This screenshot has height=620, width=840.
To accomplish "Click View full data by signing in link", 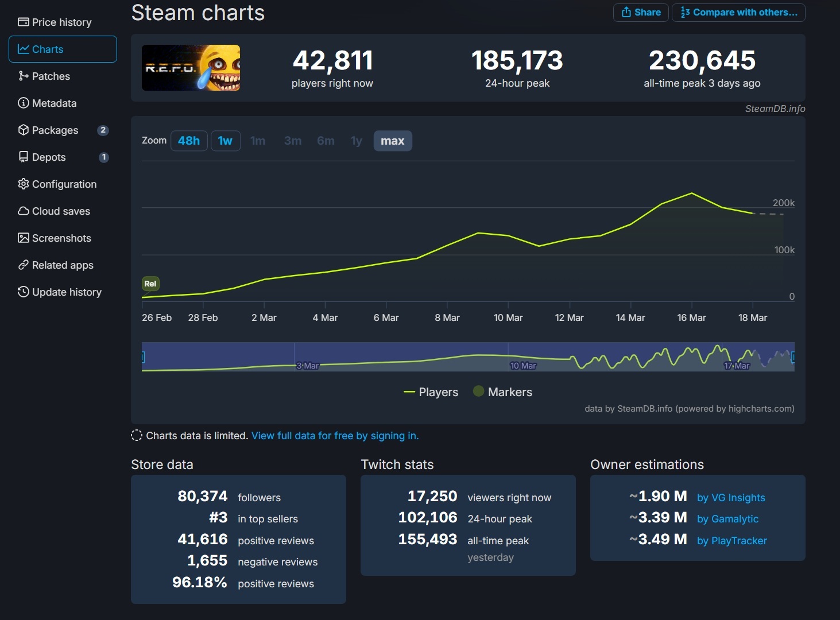I will point(335,436).
